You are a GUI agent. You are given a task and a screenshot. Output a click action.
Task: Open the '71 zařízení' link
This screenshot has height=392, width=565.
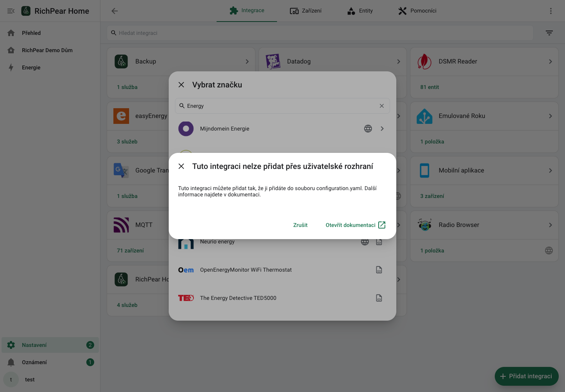click(x=130, y=250)
